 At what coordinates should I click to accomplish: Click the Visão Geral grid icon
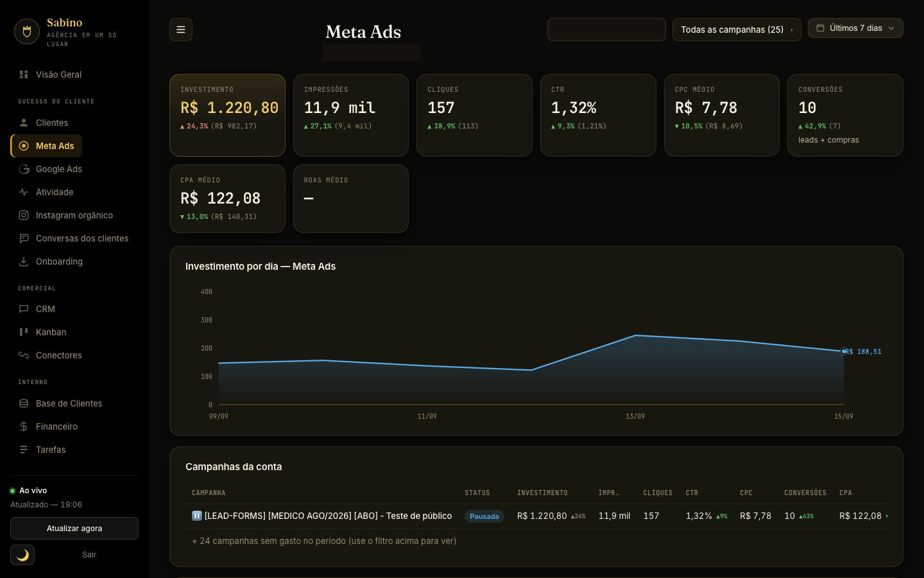24,74
